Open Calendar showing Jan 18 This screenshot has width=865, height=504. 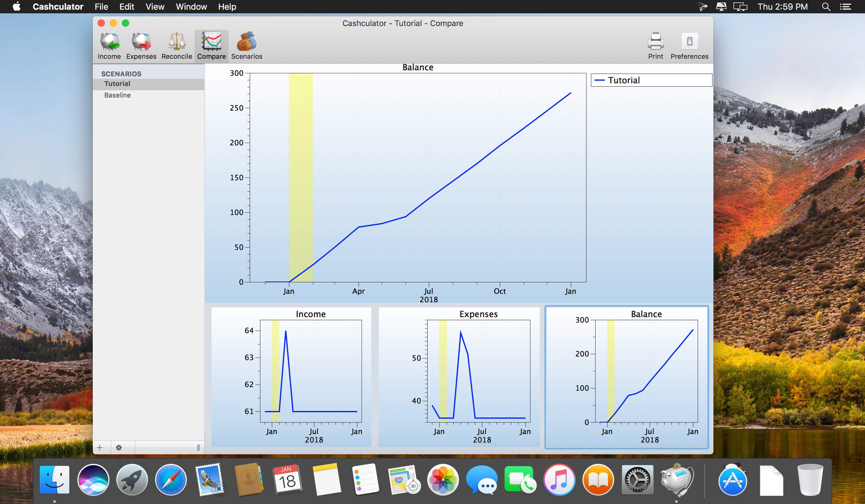[287, 480]
